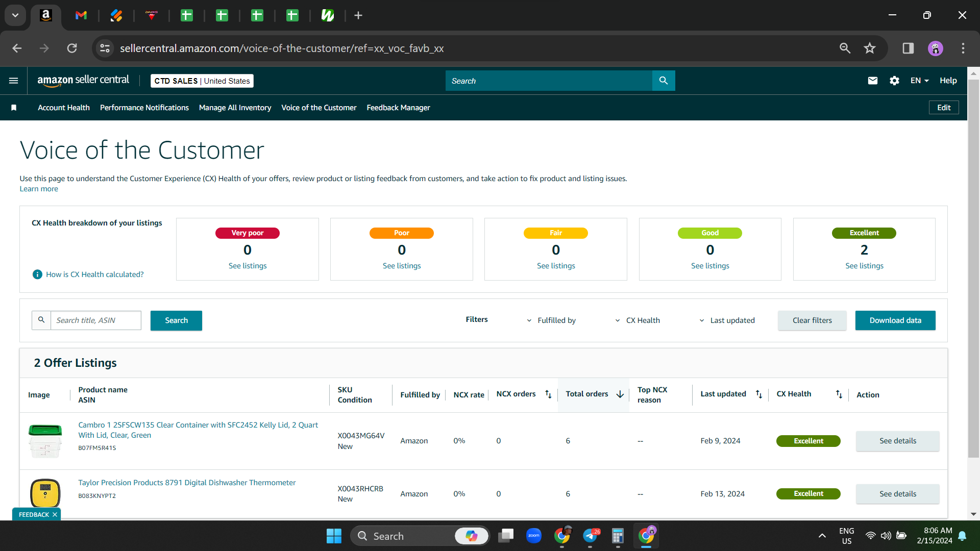
Task: Click the browser reload icon
Action: click(x=72, y=48)
